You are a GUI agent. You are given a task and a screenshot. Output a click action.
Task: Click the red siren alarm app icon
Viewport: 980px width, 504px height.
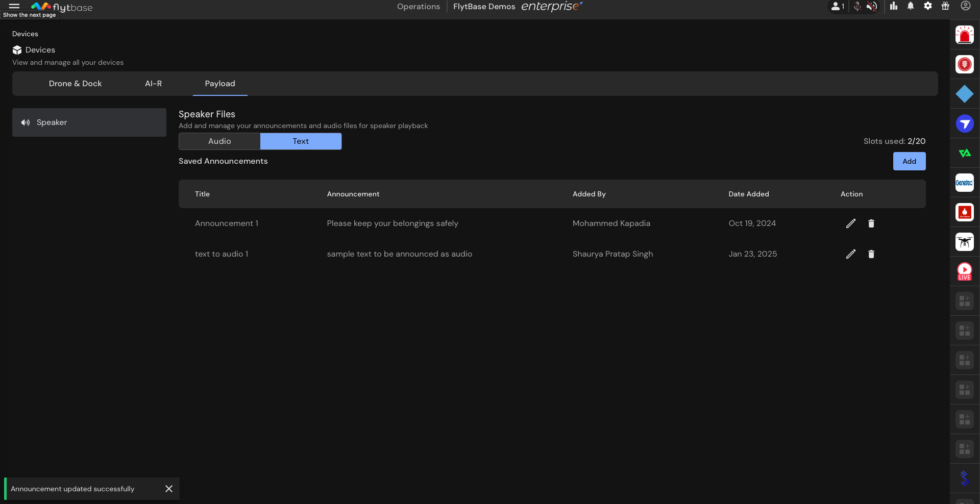[x=964, y=35]
